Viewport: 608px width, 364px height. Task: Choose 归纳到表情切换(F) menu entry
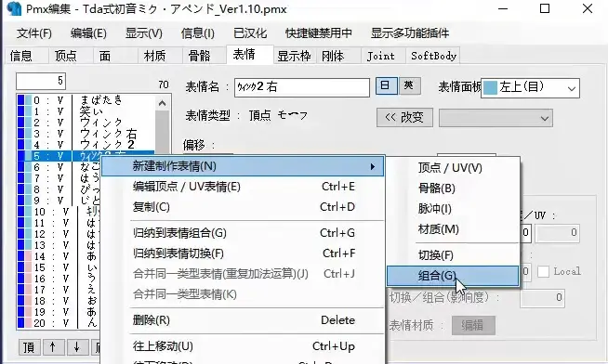(243, 253)
